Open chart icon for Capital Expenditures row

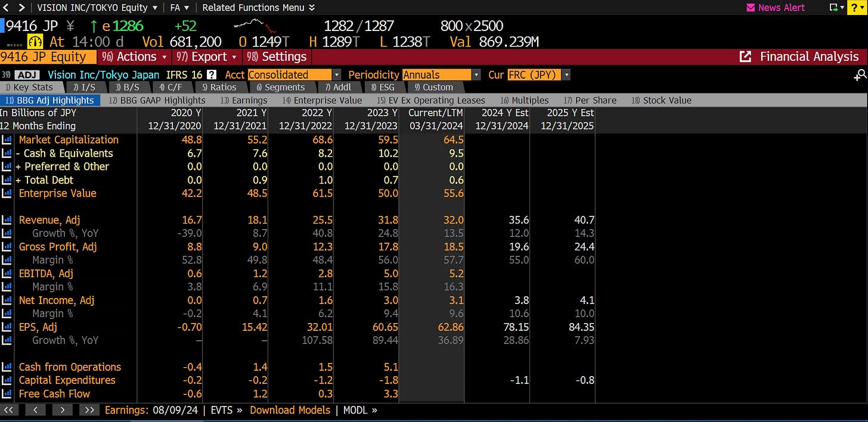tap(7, 380)
